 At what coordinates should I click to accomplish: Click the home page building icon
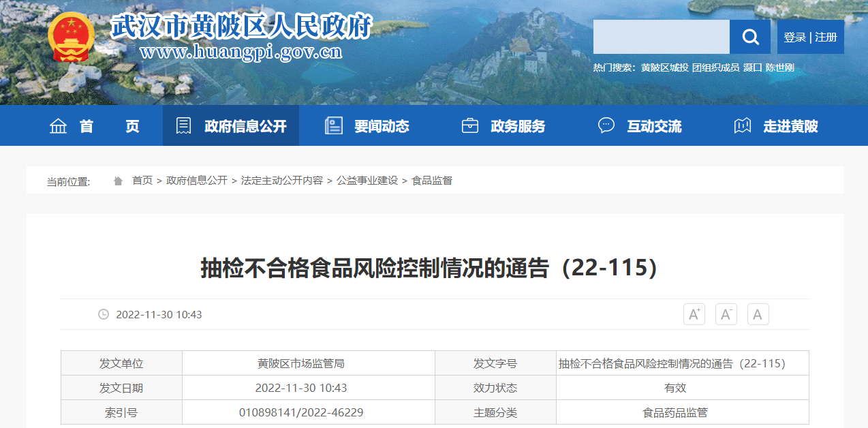click(59, 126)
